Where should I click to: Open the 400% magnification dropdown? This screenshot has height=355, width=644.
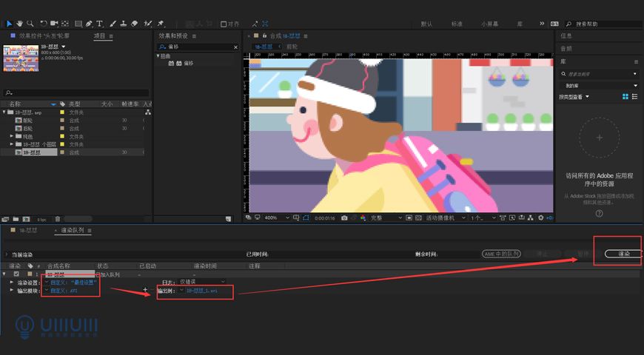coord(277,218)
